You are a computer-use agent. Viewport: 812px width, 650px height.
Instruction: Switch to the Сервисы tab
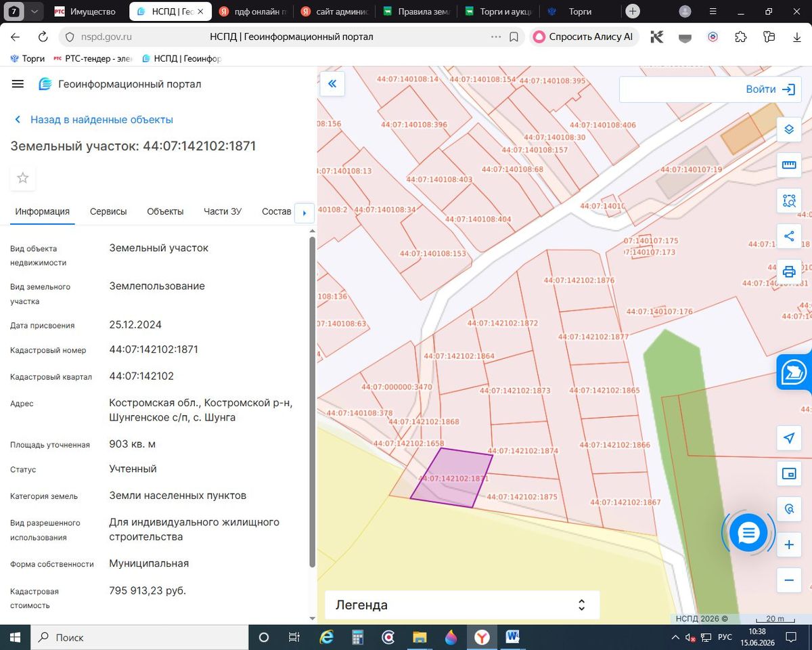(108, 211)
